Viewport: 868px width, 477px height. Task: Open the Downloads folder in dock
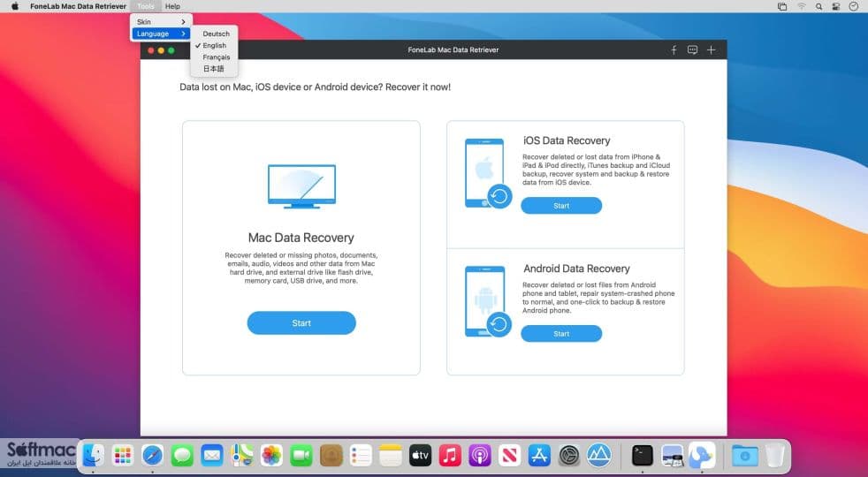click(745, 456)
